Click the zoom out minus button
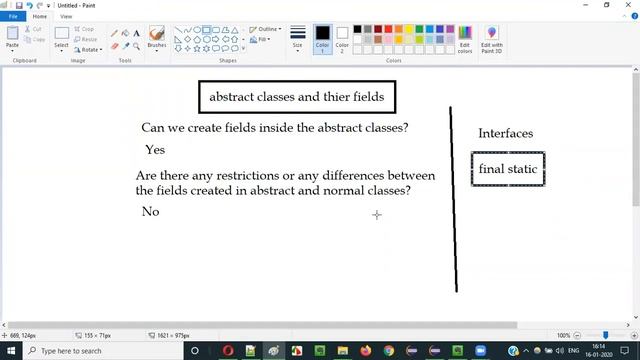 pyautogui.click(x=577, y=336)
